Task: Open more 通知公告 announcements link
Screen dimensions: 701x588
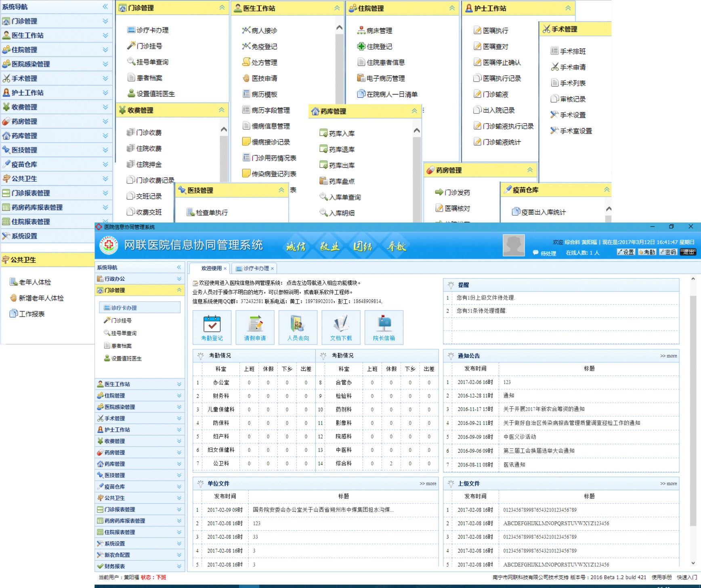Action: [668, 356]
